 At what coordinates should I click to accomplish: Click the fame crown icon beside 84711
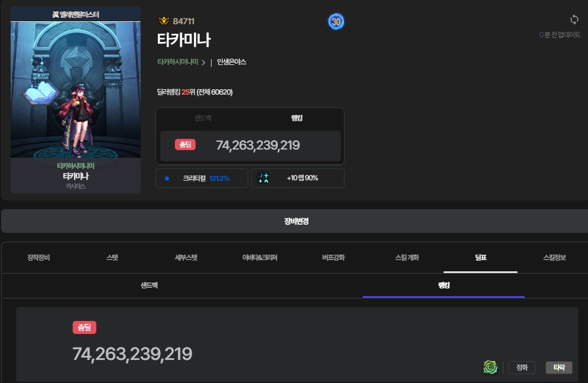click(164, 21)
